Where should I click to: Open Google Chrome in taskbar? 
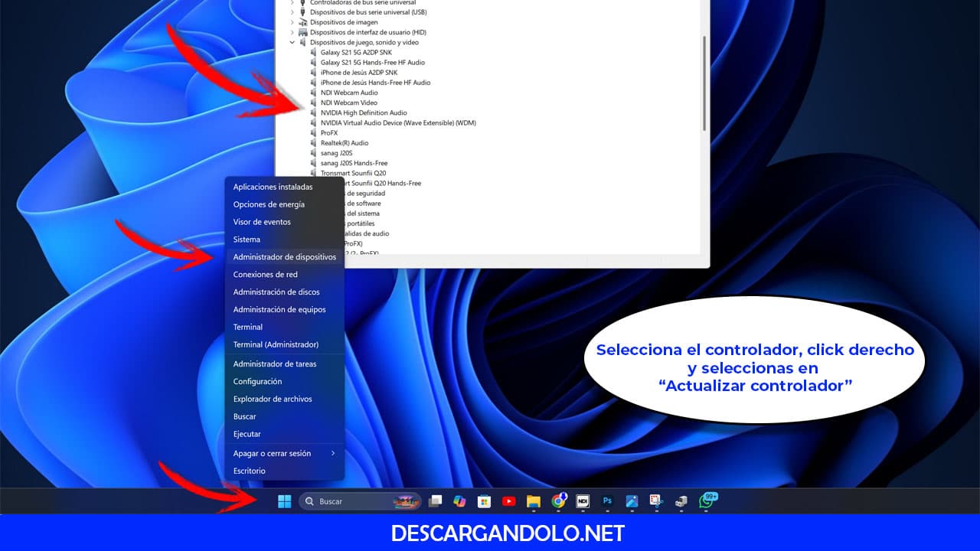pyautogui.click(x=558, y=501)
